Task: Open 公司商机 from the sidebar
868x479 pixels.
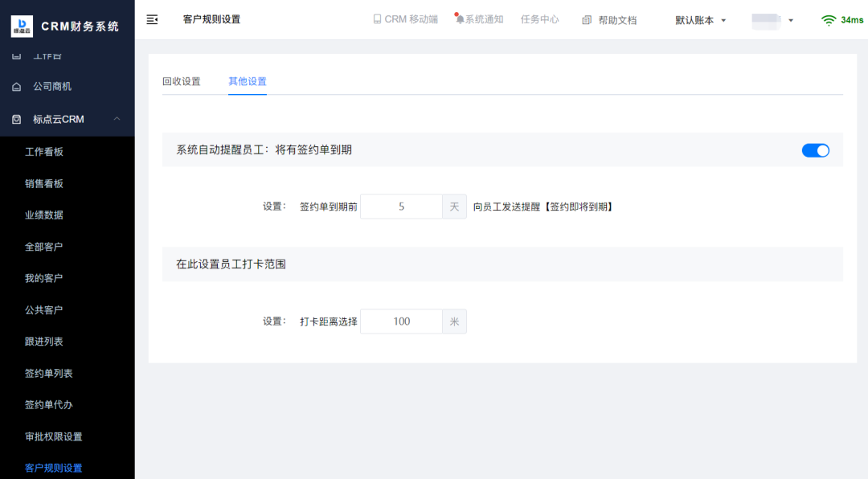Action: click(x=46, y=86)
